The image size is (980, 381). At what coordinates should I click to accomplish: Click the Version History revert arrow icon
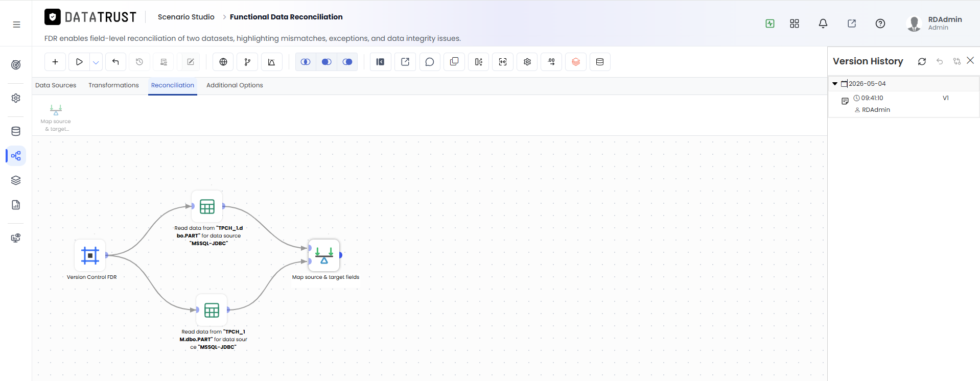[940, 61]
